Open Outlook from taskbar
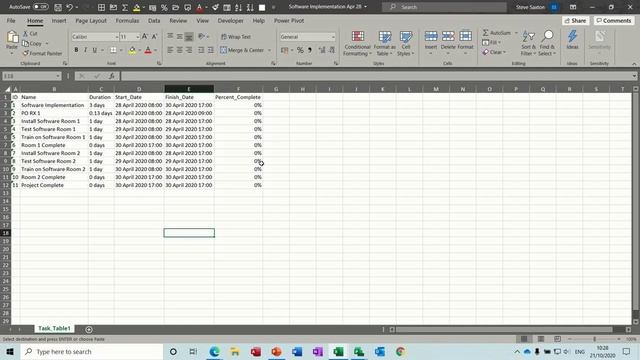Viewport: 640px width, 360px height. click(380, 351)
